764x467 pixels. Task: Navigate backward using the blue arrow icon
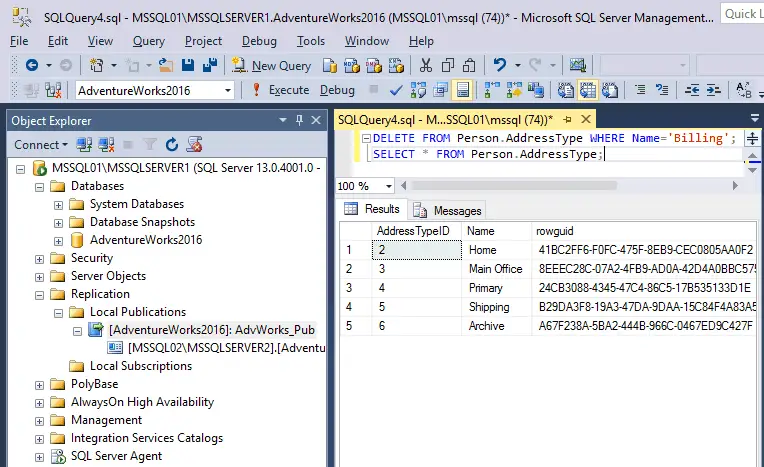[32, 65]
